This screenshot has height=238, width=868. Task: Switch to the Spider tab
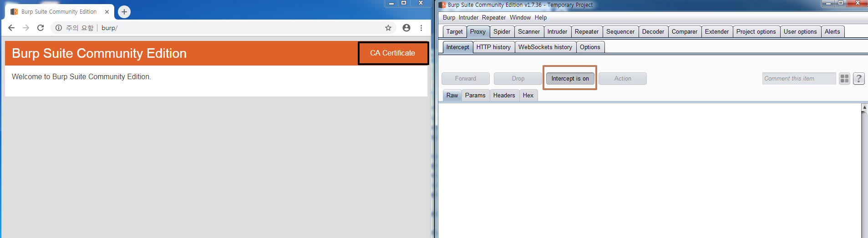coord(502,31)
